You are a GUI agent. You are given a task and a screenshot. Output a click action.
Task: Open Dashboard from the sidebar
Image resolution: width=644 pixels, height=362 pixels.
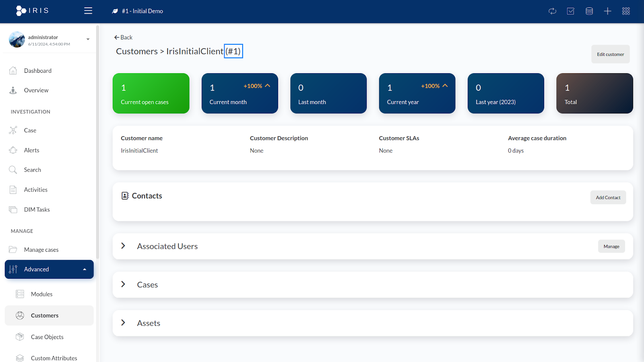pos(37,71)
